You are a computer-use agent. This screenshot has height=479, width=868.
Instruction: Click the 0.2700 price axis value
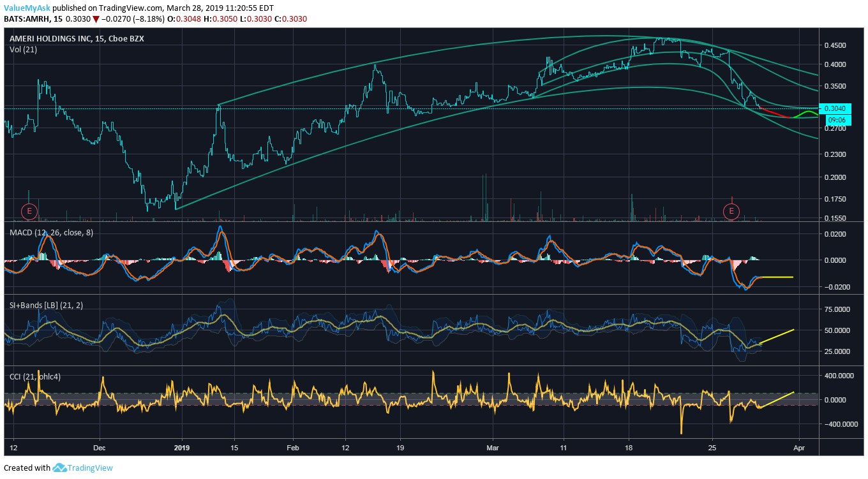click(x=835, y=128)
